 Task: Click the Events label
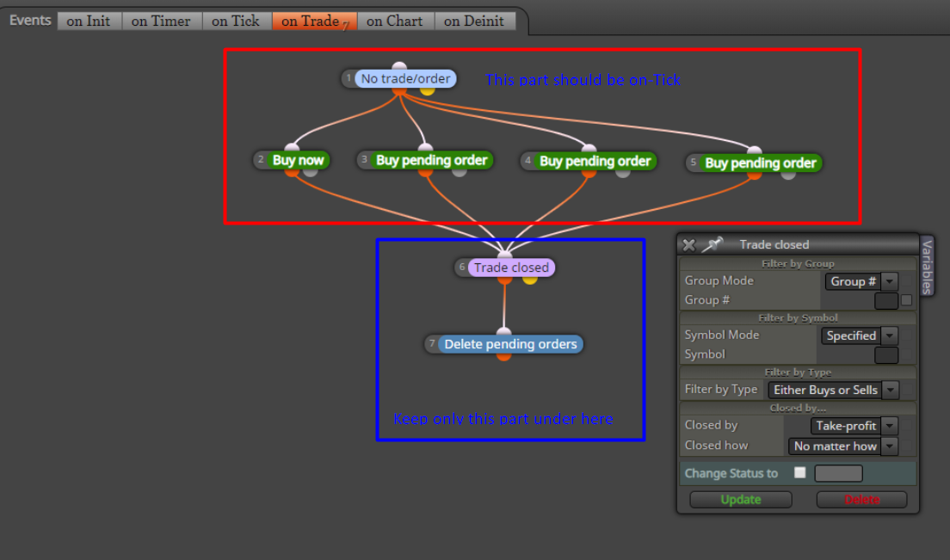[x=30, y=21]
